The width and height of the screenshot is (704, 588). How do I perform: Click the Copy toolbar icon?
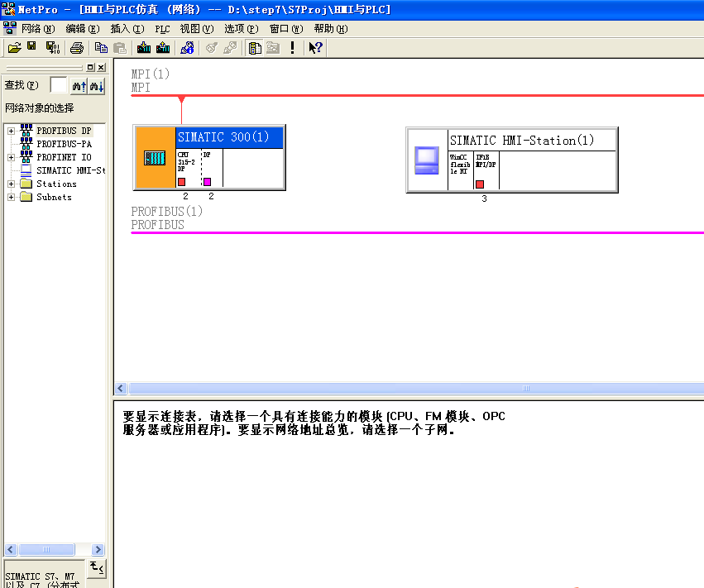[101, 48]
